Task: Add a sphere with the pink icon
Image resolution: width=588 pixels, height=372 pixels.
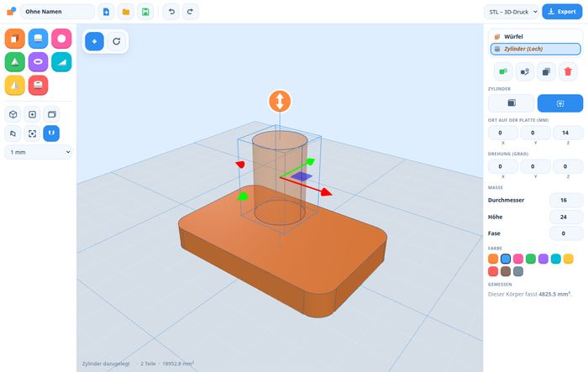Action: pyautogui.click(x=61, y=39)
